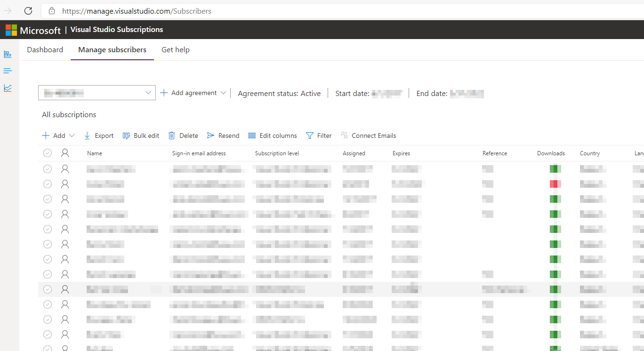The image size is (644, 351).
Task: Open the sidebar list lines icon
Action: tap(8, 71)
